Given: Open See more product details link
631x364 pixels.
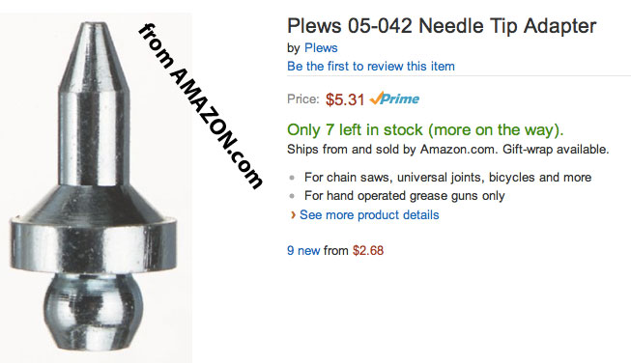Looking at the screenshot, I should pyautogui.click(x=369, y=214).
